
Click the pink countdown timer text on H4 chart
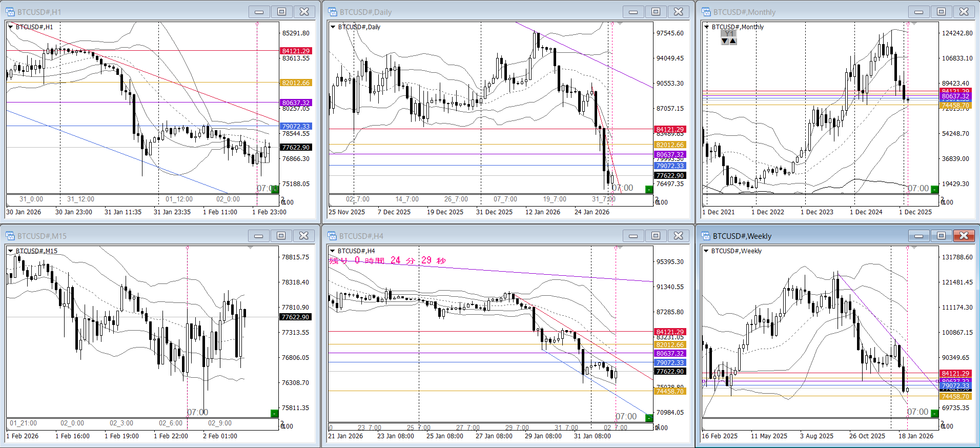click(387, 260)
